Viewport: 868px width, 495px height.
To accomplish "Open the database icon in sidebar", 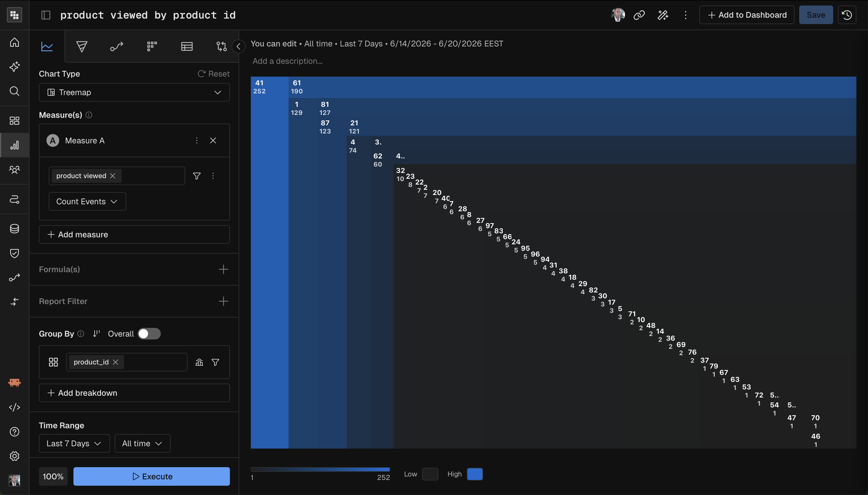I will coord(14,228).
